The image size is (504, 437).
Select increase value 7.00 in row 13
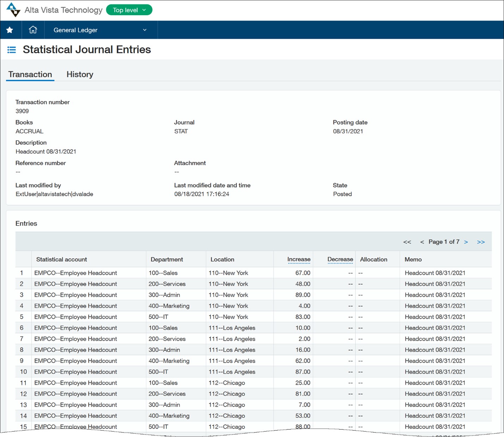[x=305, y=405]
